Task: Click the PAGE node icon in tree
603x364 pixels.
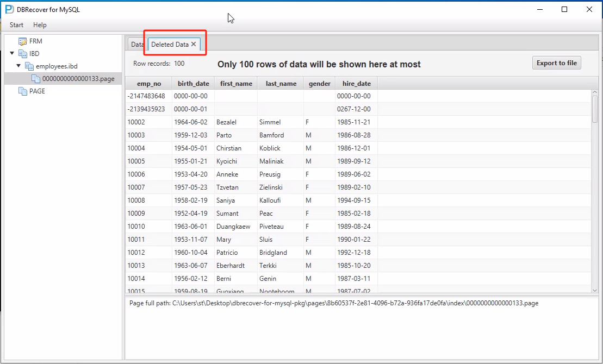Action: tap(22, 91)
